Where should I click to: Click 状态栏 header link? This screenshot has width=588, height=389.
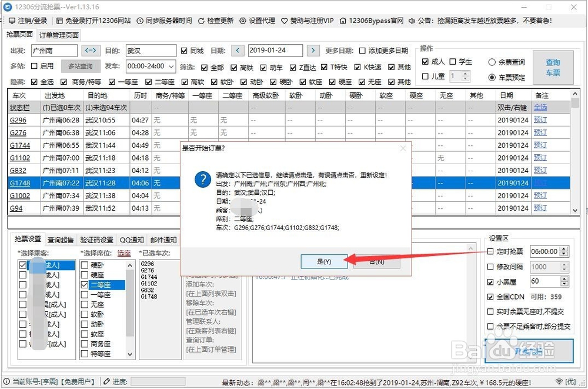[x=19, y=108]
